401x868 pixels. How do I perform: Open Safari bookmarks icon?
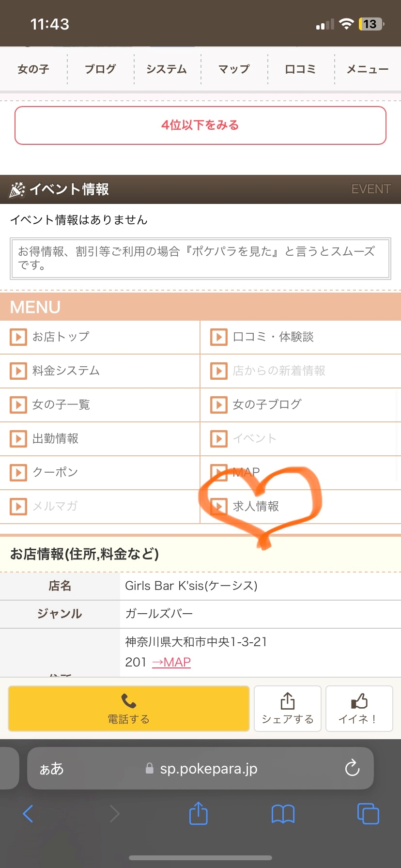[x=283, y=814]
